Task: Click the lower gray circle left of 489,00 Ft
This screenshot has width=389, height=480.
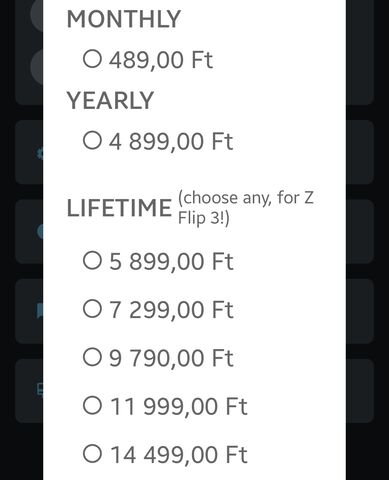Action: coord(37,67)
